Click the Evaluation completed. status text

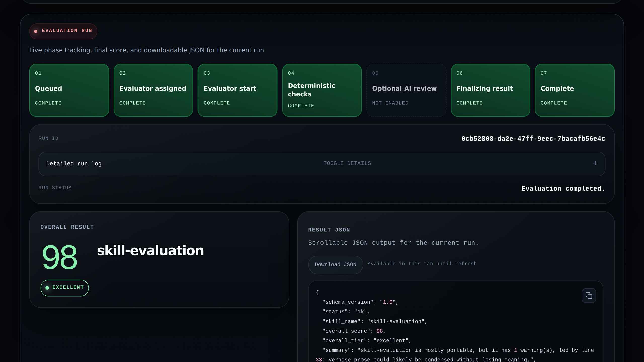[563, 189]
